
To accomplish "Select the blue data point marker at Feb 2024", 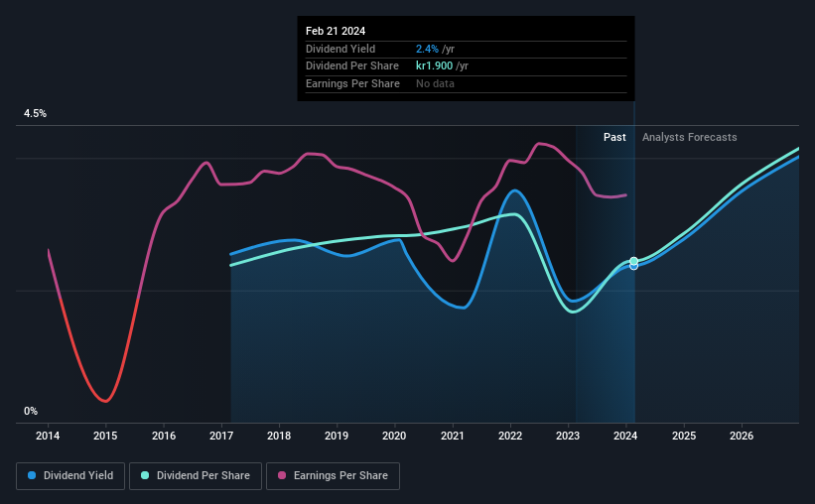I will click(x=633, y=267).
